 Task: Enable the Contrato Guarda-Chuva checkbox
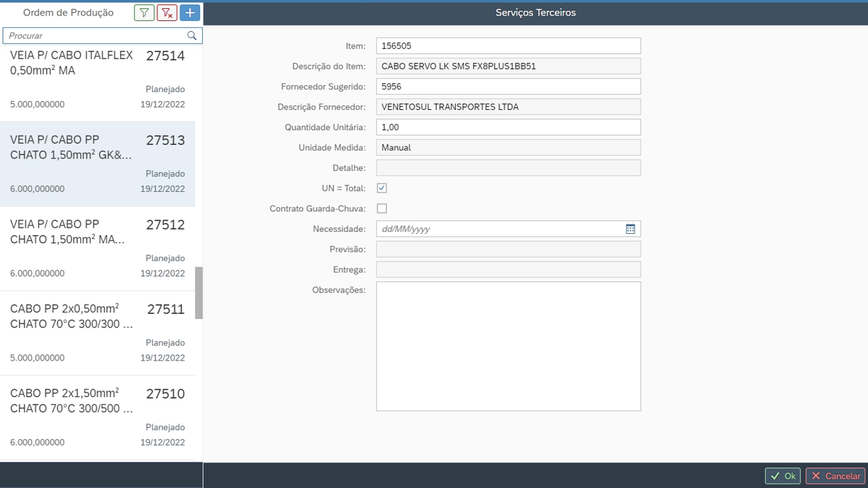coord(382,209)
